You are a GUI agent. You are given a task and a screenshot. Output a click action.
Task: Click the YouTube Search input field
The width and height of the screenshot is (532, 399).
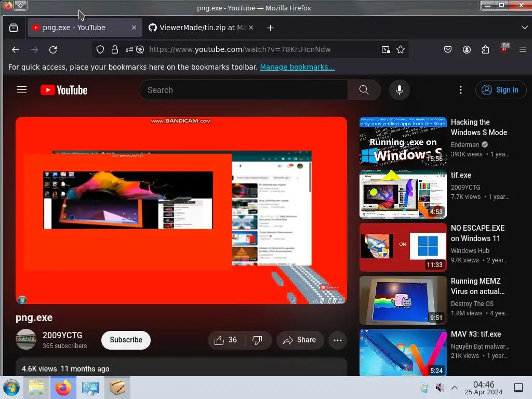click(243, 90)
